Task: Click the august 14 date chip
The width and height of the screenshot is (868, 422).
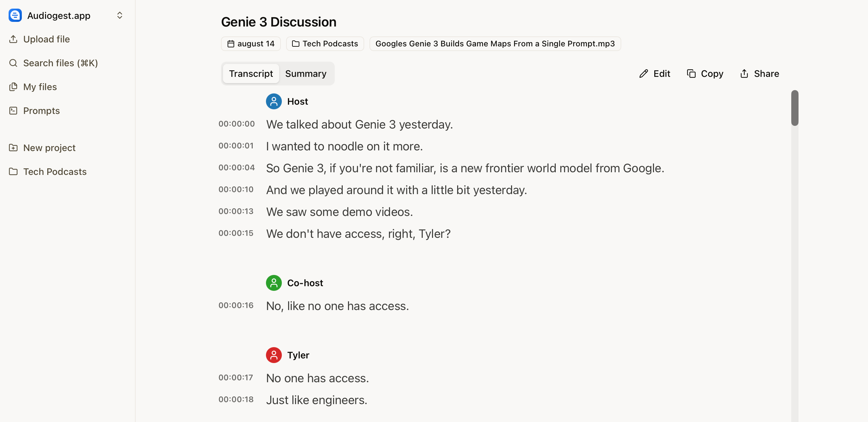Action: [251, 44]
